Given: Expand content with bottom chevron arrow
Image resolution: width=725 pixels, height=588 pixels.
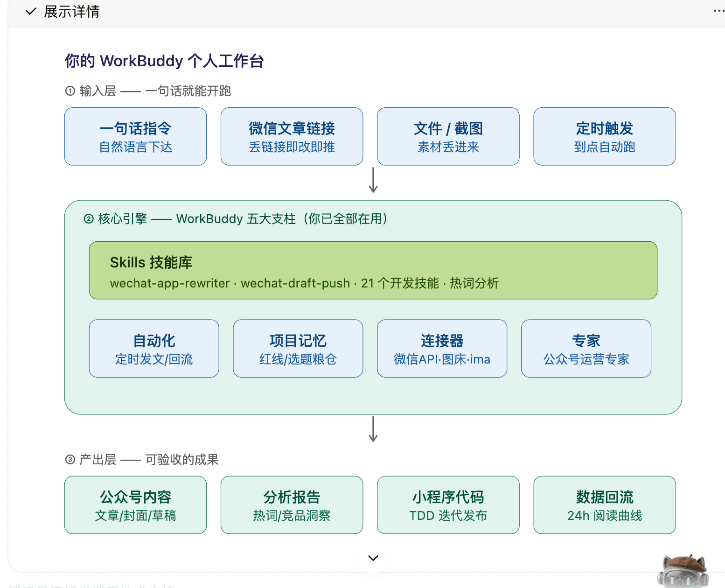Looking at the screenshot, I should point(373,558).
